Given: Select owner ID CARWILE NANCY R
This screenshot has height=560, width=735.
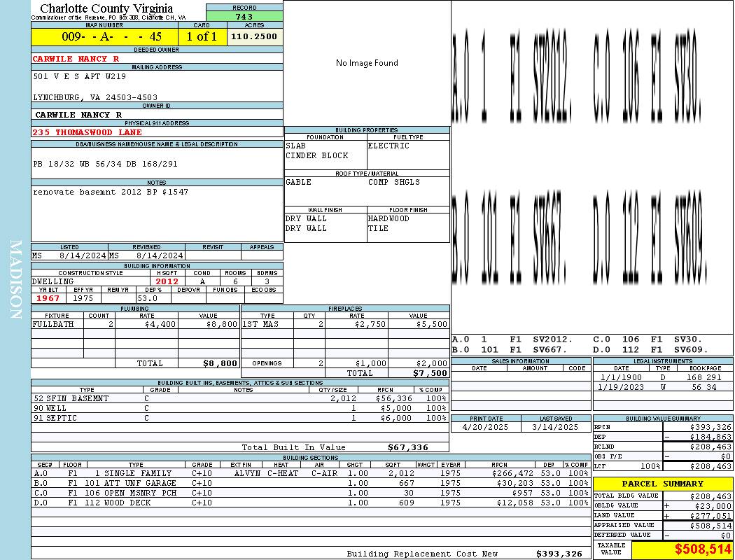Looking at the screenshot, I should [78, 115].
